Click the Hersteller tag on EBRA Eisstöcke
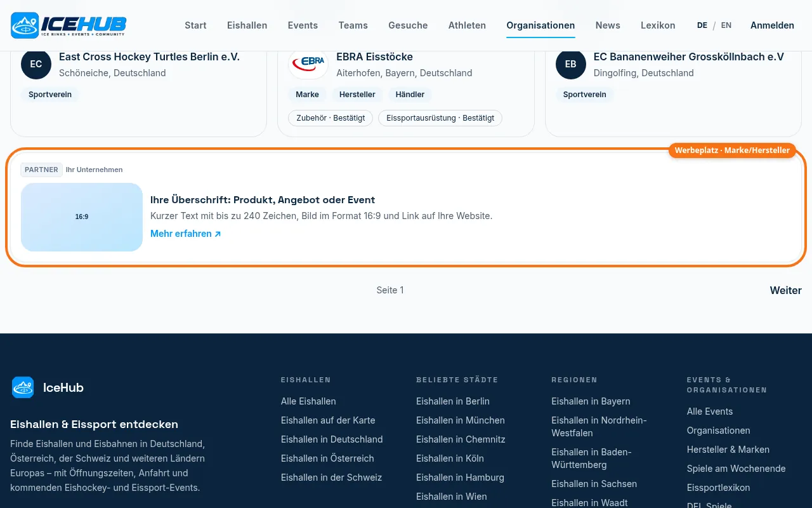The image size is (812, 508). 357,95
